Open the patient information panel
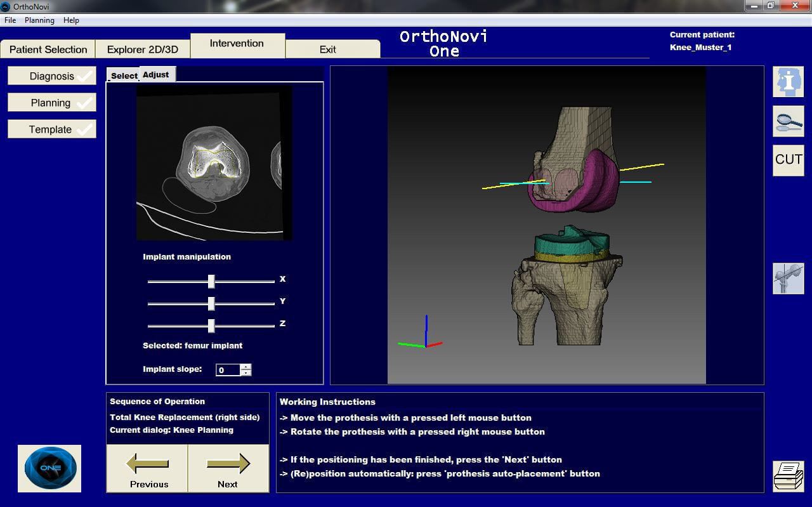This screenshot has width=812, height=507. [788, 81]
